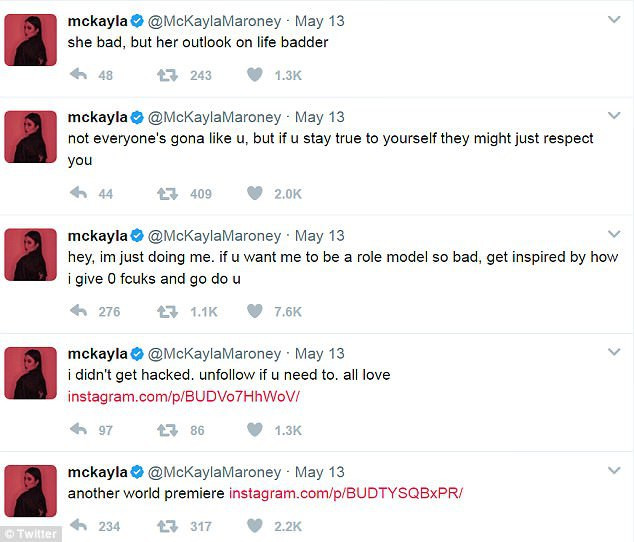Expand options for the 'hey, im just doing me' tweet
Image resolution: width=634 pixels, height=542 pixels.
[614, 235]
